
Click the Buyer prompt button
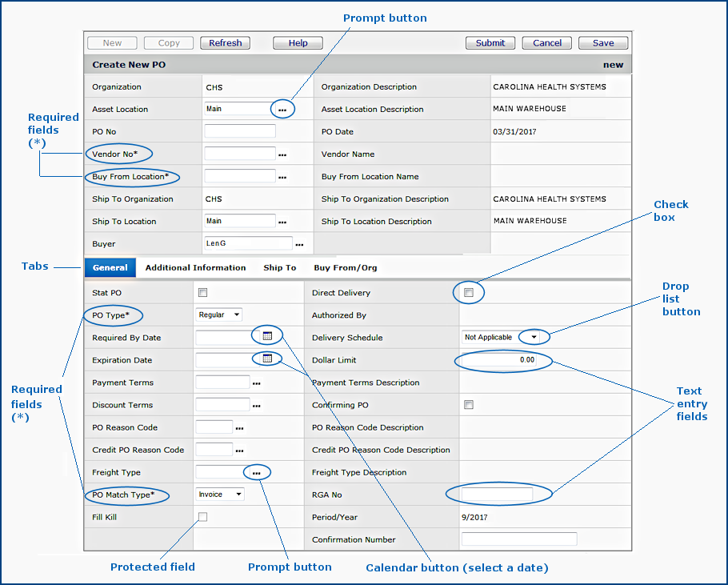pos(300,244)
